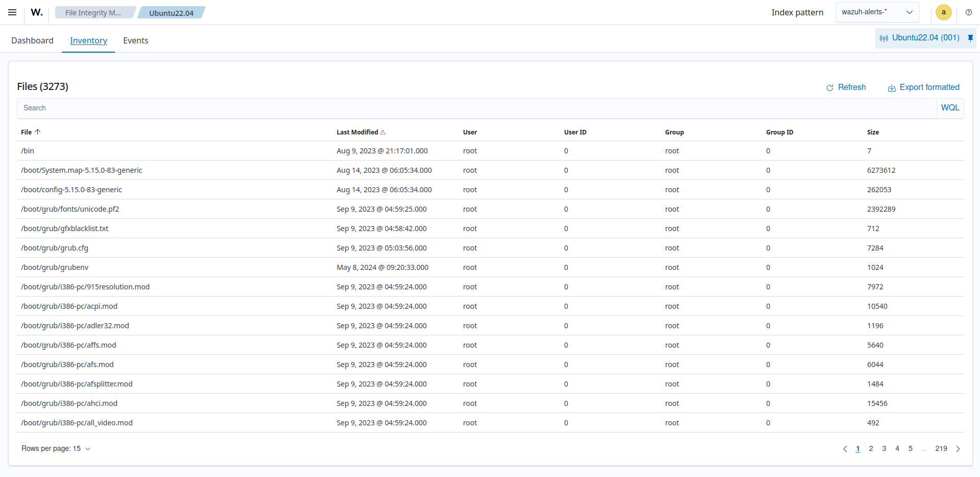Click the Wazuh logo home icon

click(37, 12)
